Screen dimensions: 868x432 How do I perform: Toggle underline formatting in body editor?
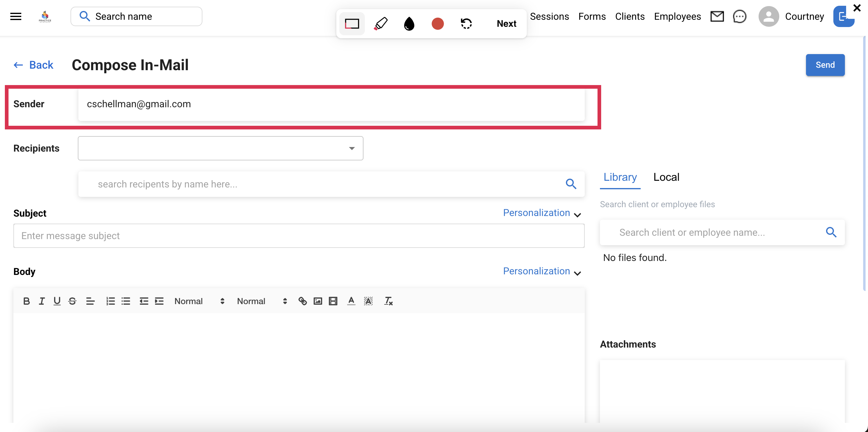pyautogui.click(x=57, y=301)
